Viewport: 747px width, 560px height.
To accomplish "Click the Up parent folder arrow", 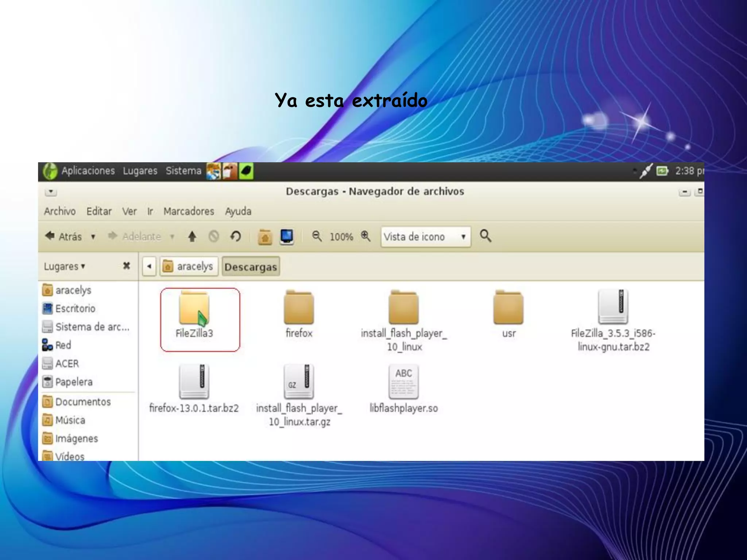I will point(192,237).
